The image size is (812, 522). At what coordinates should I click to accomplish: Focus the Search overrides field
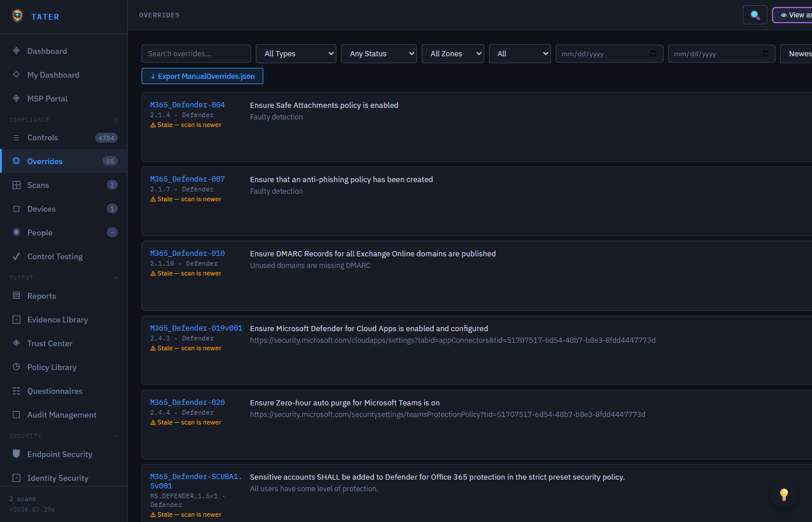coord(196,53)
